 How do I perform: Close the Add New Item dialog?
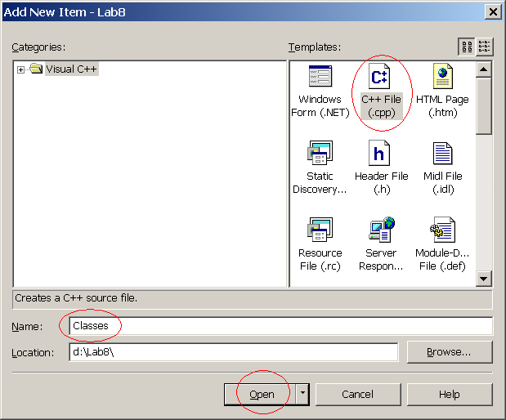coord(493,12)
